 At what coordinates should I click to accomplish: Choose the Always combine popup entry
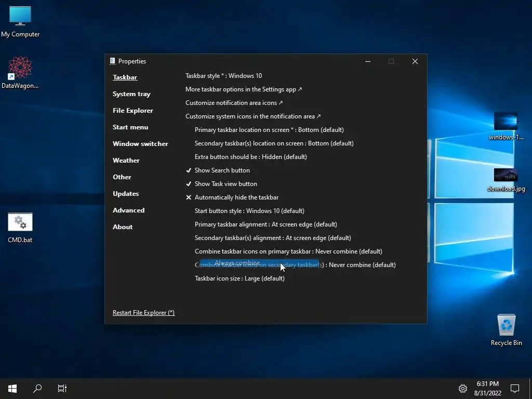pyautogui.click(x=259, y=263)
